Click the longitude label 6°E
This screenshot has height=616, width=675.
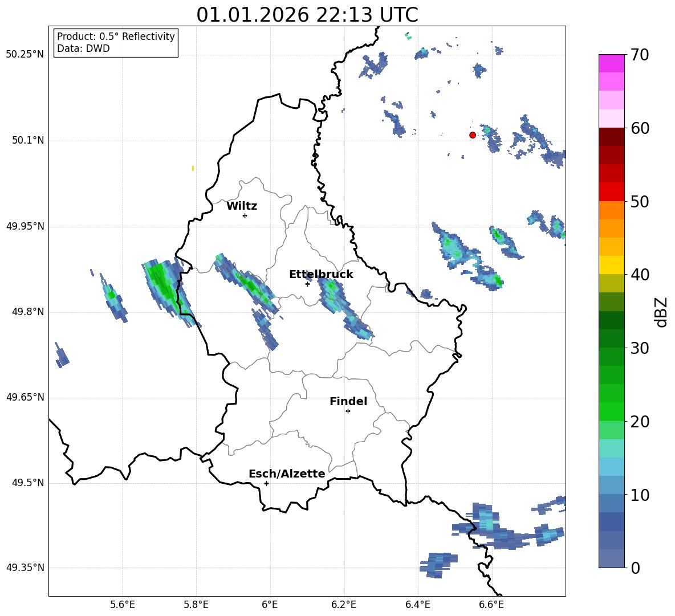pos(270,605)
